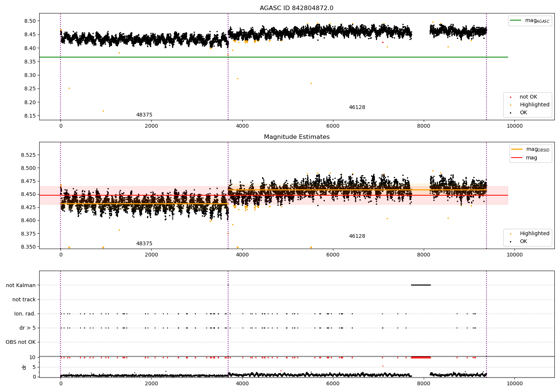Click the 'not track' row label
560x392 pixels.
24,300
